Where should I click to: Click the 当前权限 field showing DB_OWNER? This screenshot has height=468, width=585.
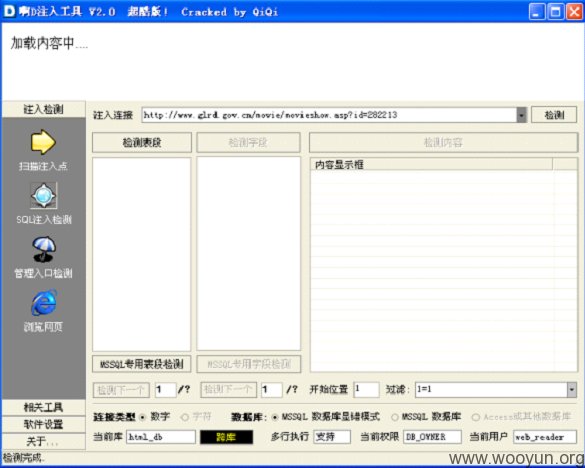[432, 437]
